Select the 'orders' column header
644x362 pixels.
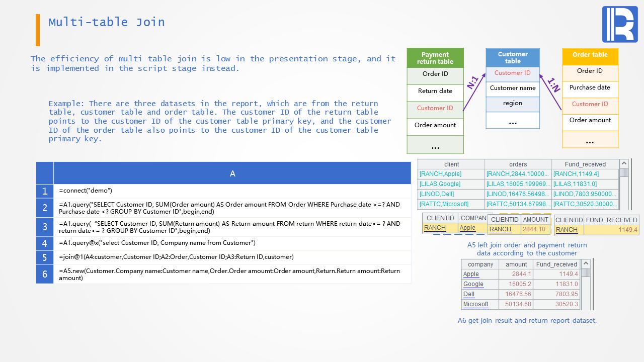tap(518, 164)
